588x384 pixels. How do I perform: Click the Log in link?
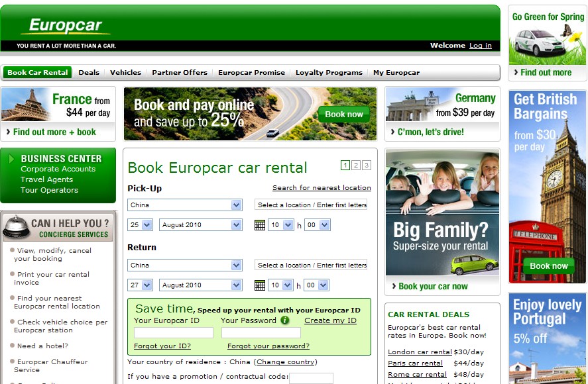481,46
